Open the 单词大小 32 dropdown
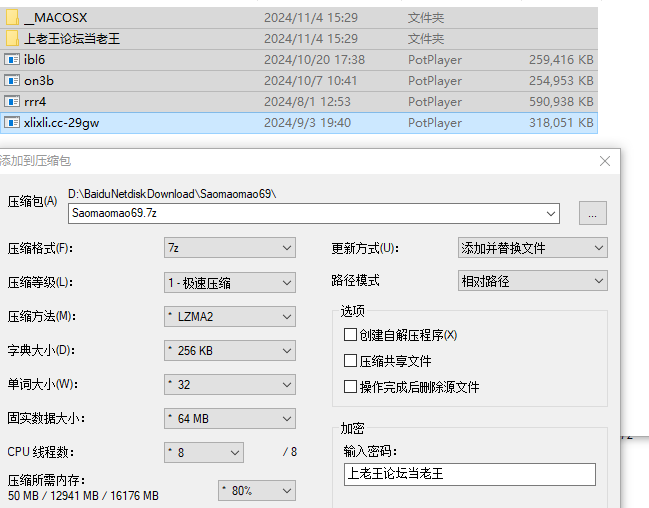Screen dimensions: 649x508 coord(230,385)
